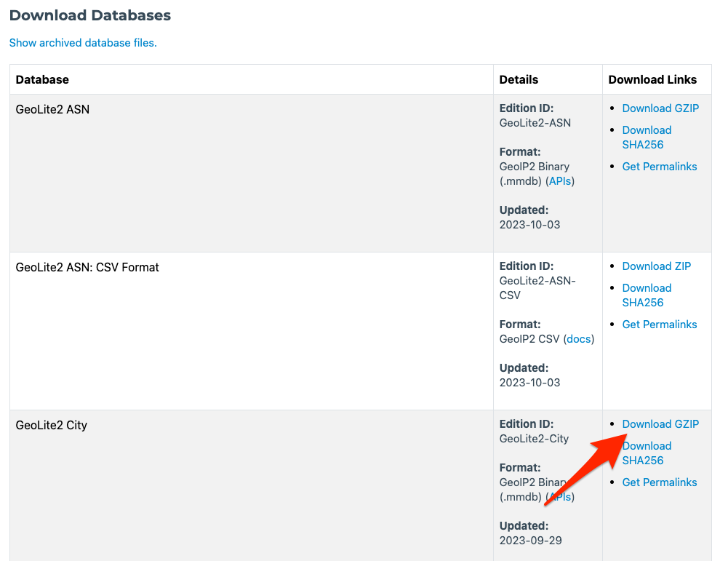
Task: Click the 'Download Databases' heading
Action: [90, 15]
